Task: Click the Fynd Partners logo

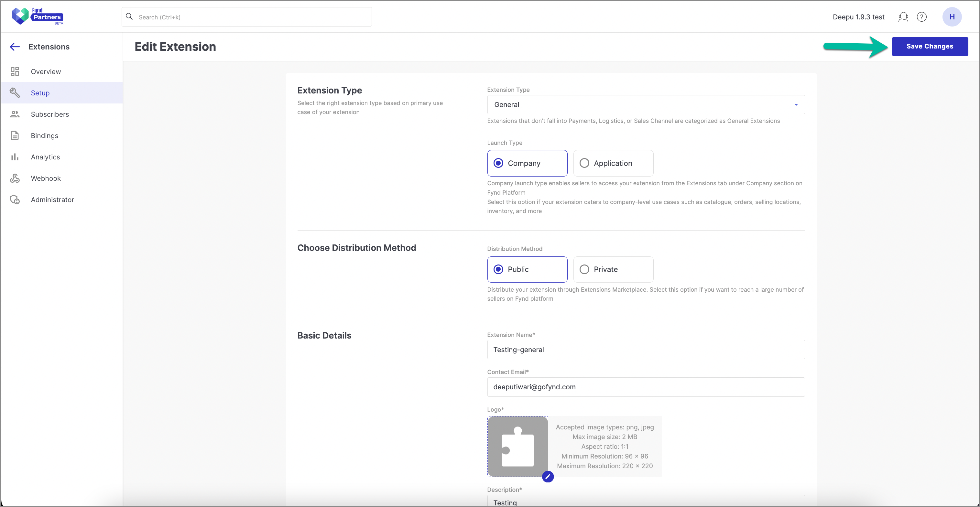Action: tap(37, 16)
